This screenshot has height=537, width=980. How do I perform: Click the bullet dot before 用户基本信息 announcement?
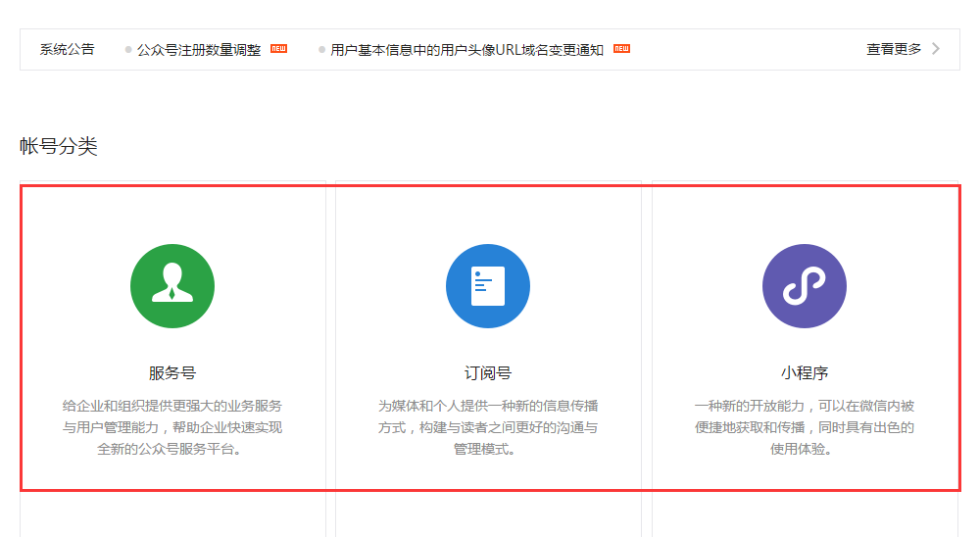click(x=321, y=49)
